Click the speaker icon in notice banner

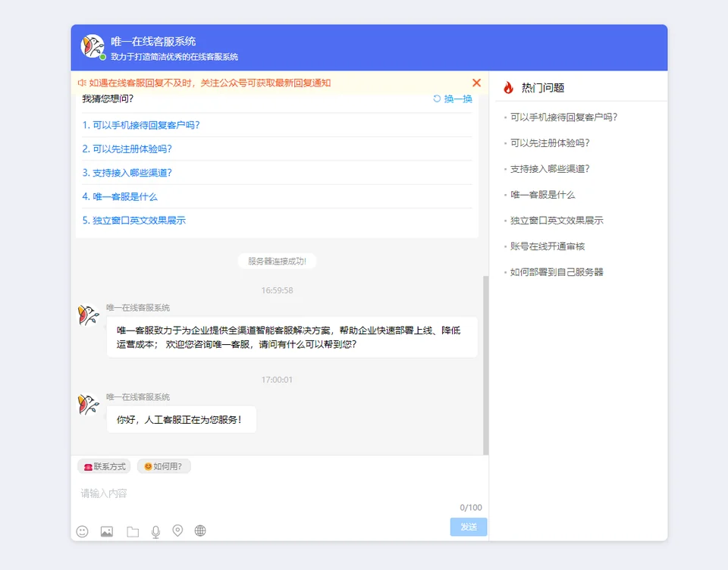(82, 83)
